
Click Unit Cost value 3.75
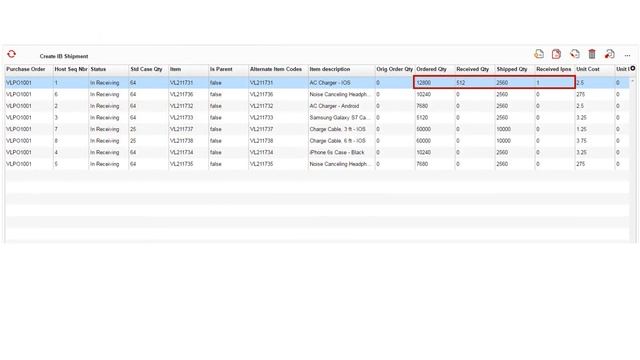pyautogui.click(x=582, y=141)
